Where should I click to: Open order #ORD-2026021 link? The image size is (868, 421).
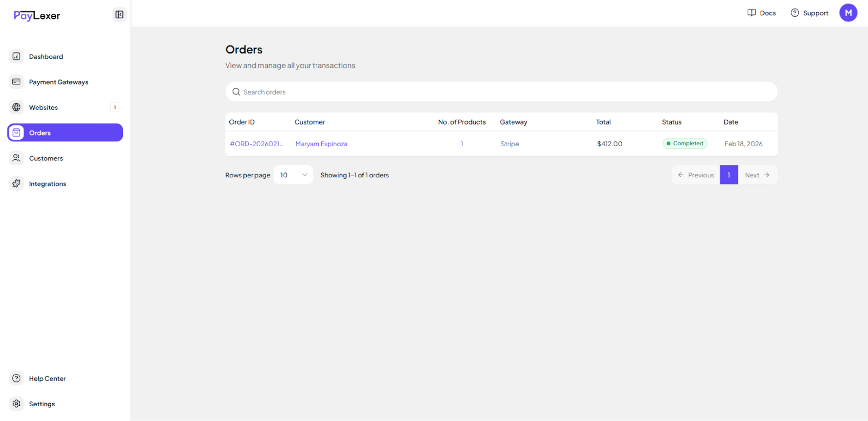tap(256, 144)
